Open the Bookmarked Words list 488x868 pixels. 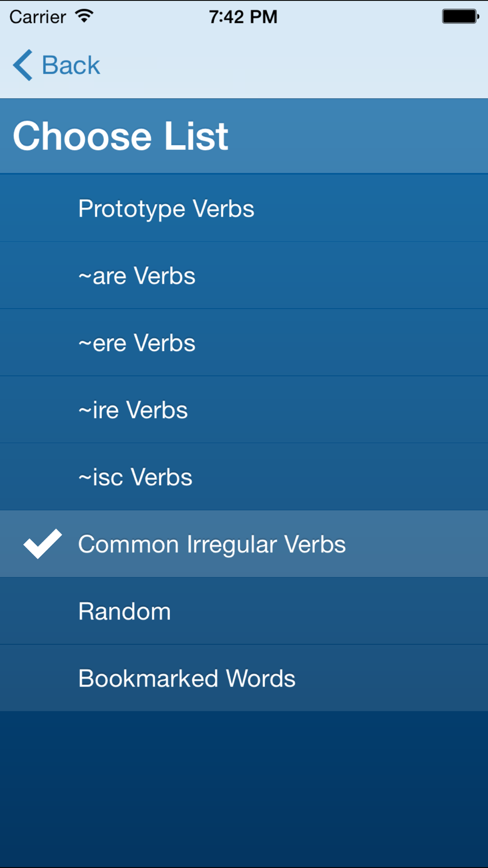[187, 679]
